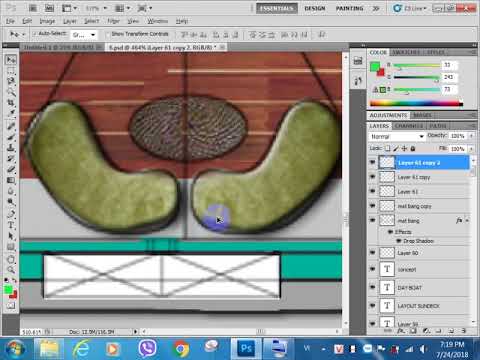
Task: Select the Quick Selection tool
Action: pos(11,92)
